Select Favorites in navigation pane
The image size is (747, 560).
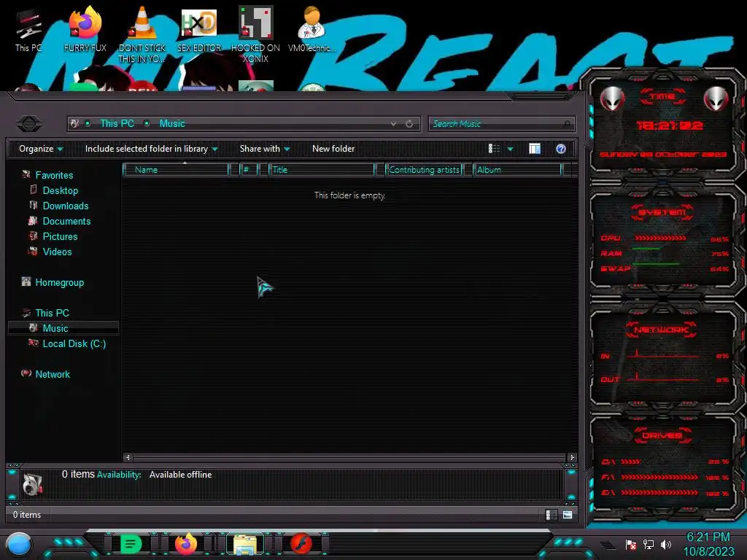point(54,175)
